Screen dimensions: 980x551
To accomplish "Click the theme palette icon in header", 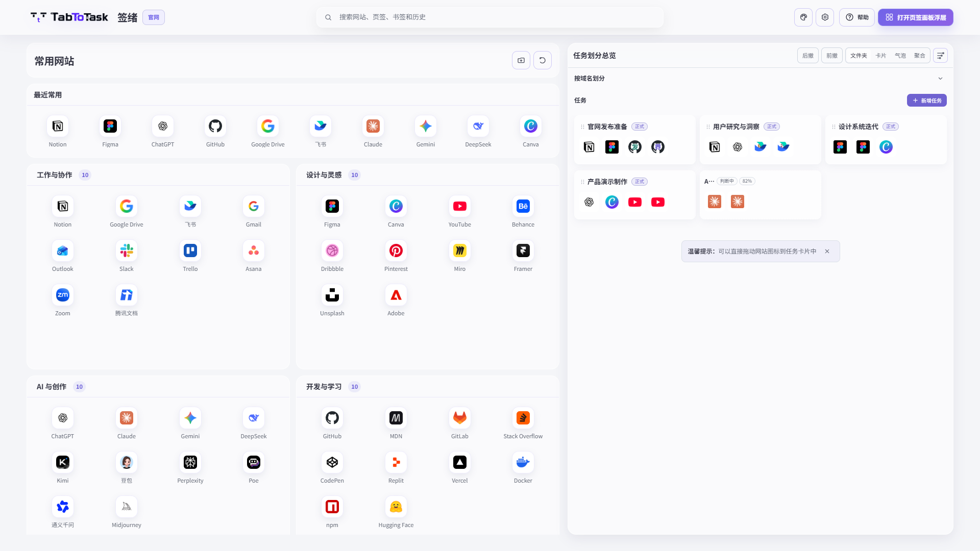I will [x=803, y=17].
